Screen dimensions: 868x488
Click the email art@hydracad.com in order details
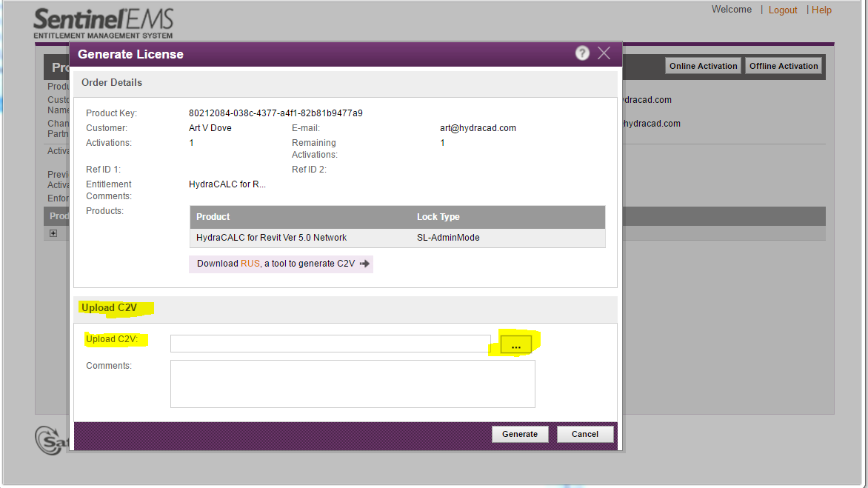[478, 128]
